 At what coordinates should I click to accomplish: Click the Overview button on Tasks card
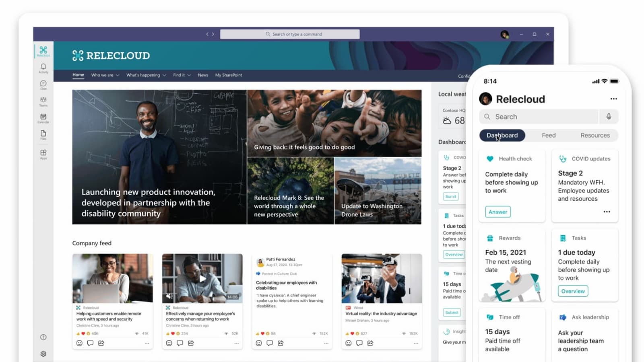(573, 291)
